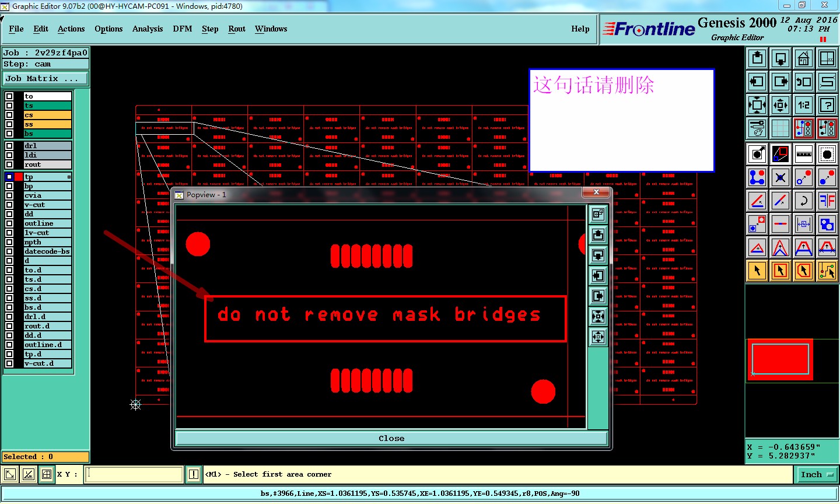Open the Edit menu

[x=41, y=29]
